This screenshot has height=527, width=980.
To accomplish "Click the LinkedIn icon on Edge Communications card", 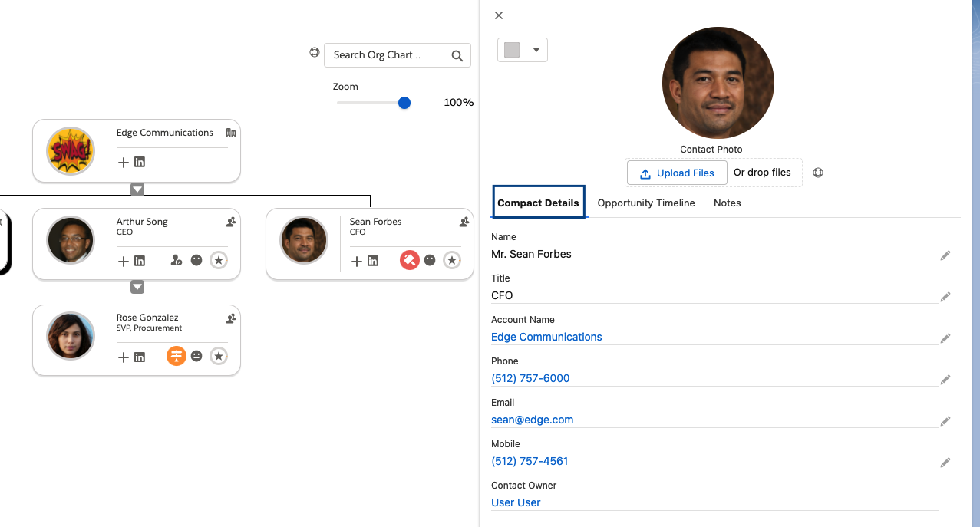I will (140, 162).
